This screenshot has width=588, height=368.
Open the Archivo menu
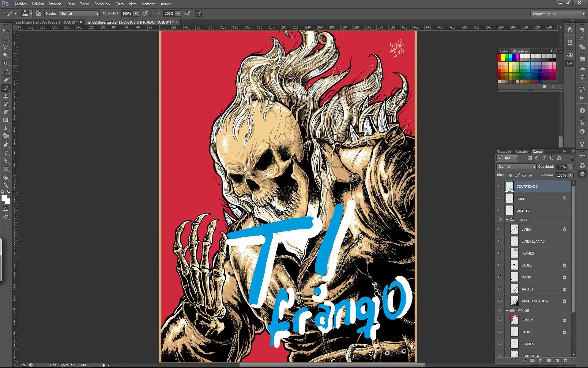(21, 4)
